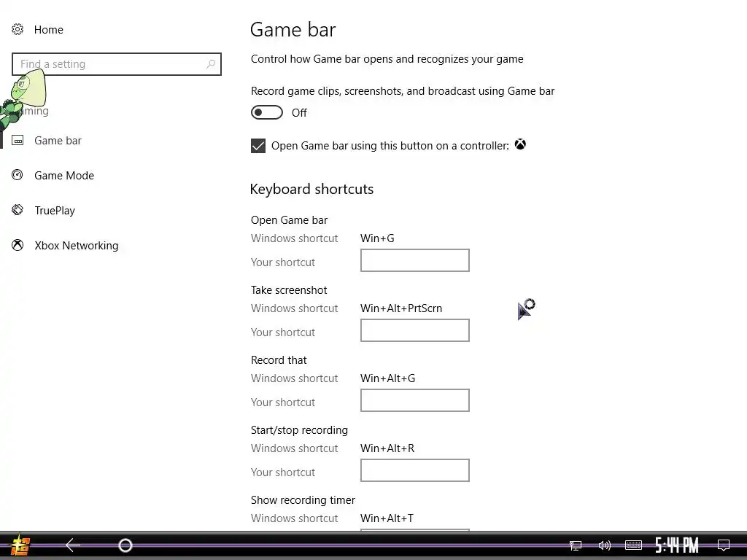The width and height of the screenshot is (747, 560).
Task: Click the Cortana circle on taskbar
Action: (x=125, y=545)
